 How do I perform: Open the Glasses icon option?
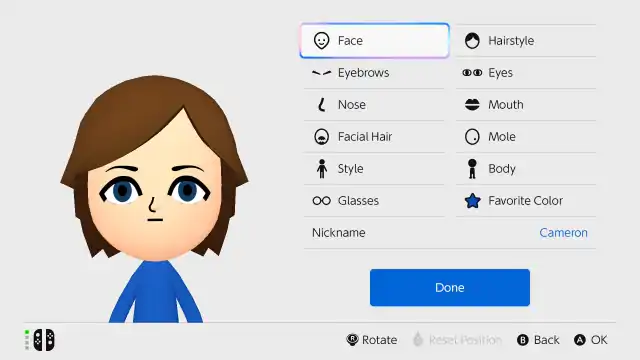coord(322,200)
